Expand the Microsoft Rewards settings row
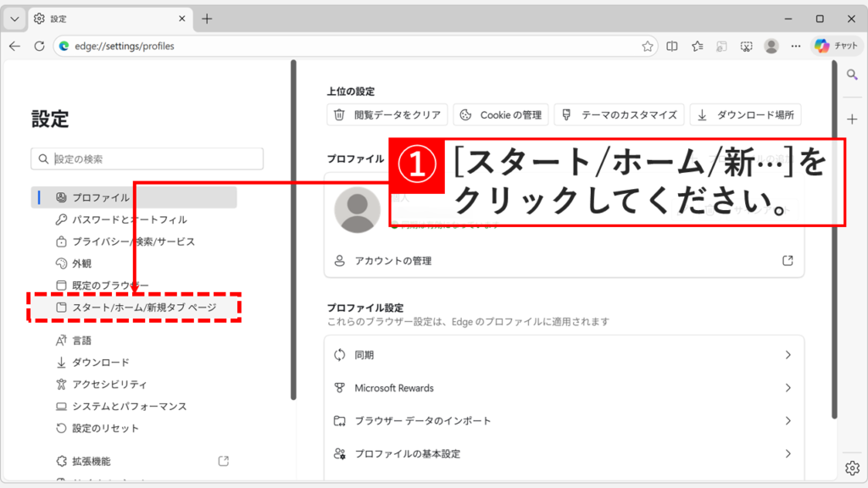This screenshot has height=488, width=868. tap(564, 387)
